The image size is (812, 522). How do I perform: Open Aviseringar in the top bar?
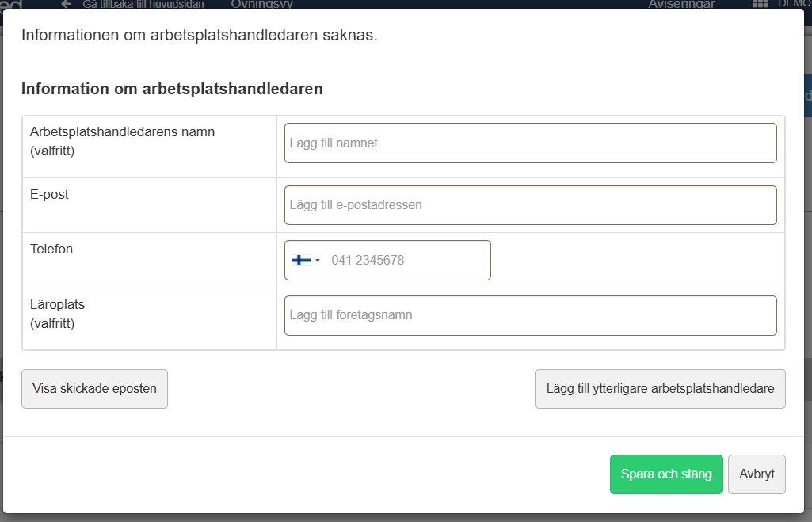(681, 4)
